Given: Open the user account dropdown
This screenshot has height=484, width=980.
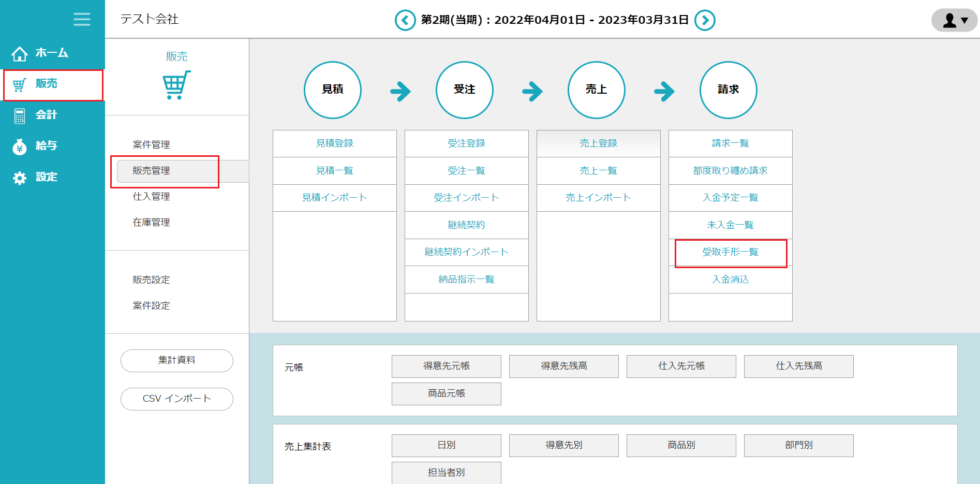Looking at the screenshot, I should pos(954,20).
